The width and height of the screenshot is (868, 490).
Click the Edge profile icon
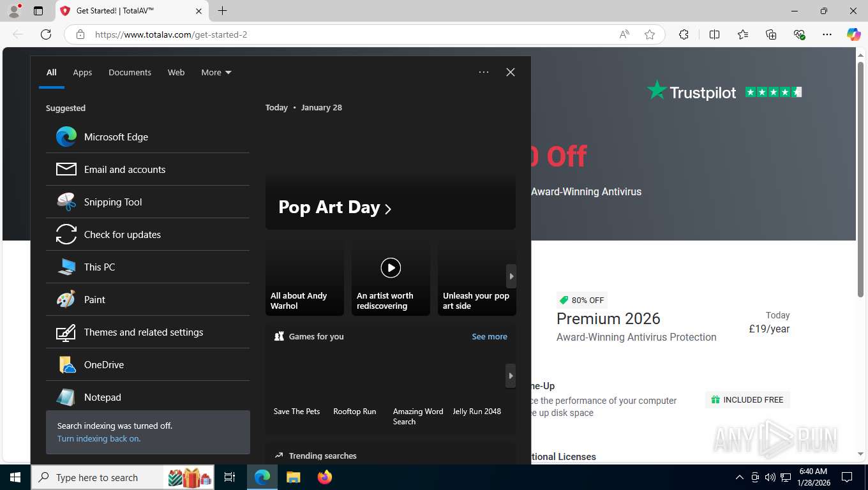(x=13, y=11)
